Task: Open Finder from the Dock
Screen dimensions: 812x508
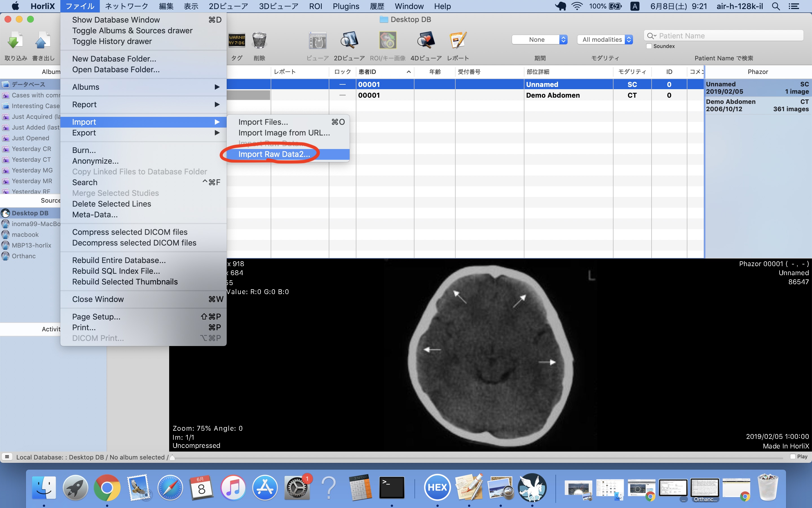Action: (x=44, y=487)
